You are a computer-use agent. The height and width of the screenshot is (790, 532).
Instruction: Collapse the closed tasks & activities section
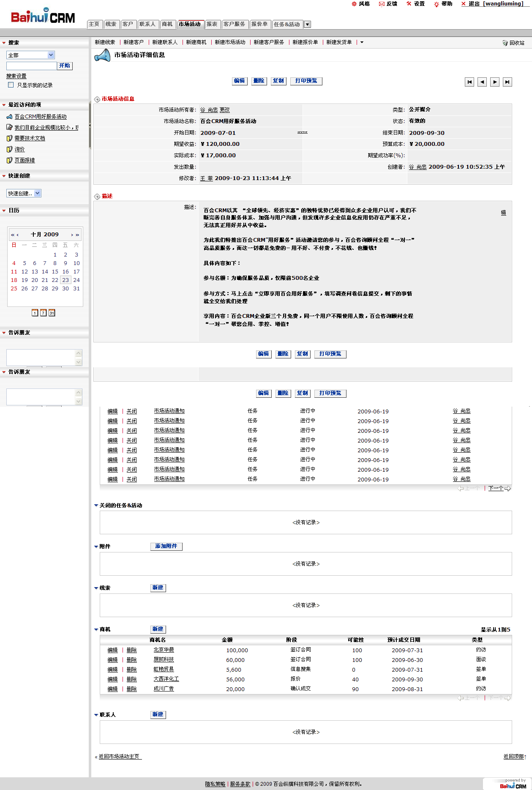coord(96,506)
